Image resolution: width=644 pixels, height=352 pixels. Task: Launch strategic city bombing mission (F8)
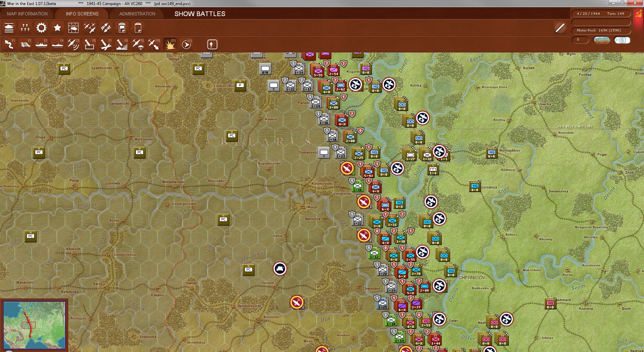tap(121, 44)
